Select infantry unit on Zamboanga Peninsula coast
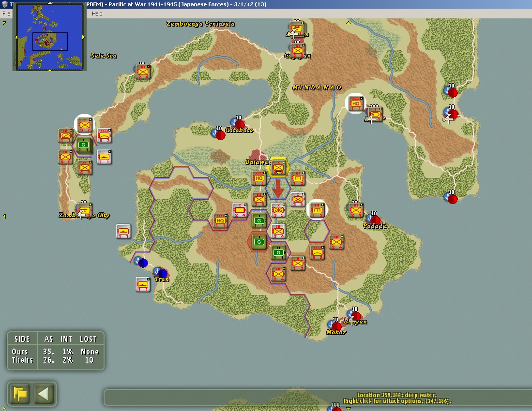 coord(143,72)
